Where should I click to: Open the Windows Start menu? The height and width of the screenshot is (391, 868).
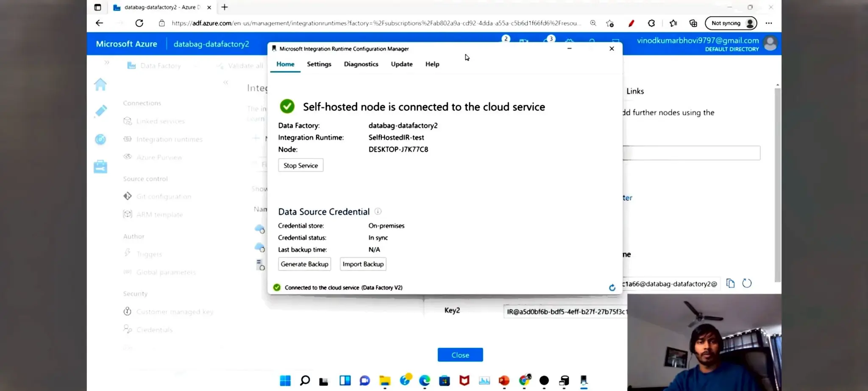tap(285, 381)
